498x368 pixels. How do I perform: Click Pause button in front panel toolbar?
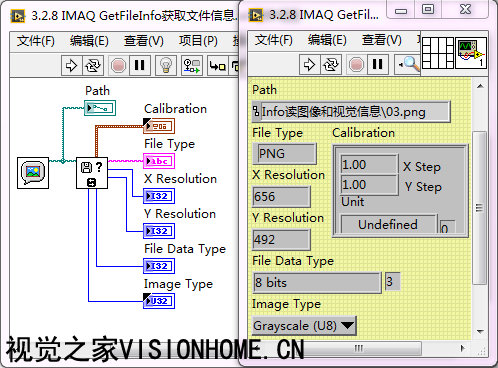[378, 64]
